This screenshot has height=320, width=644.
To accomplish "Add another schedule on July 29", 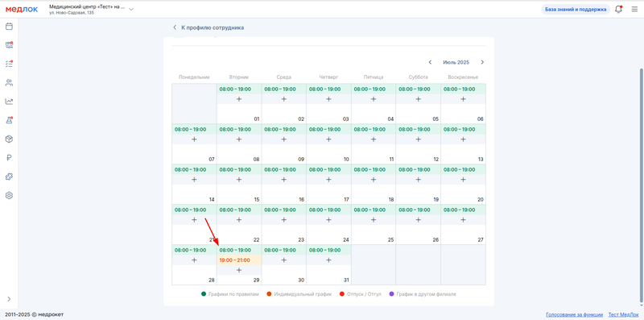I will [239, 270].
